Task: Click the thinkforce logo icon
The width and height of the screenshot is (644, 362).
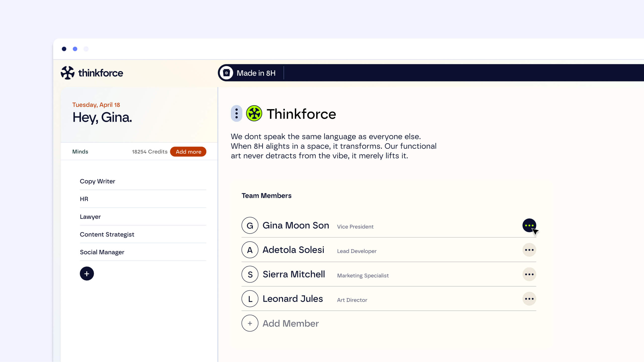Action: coord(67,73)
